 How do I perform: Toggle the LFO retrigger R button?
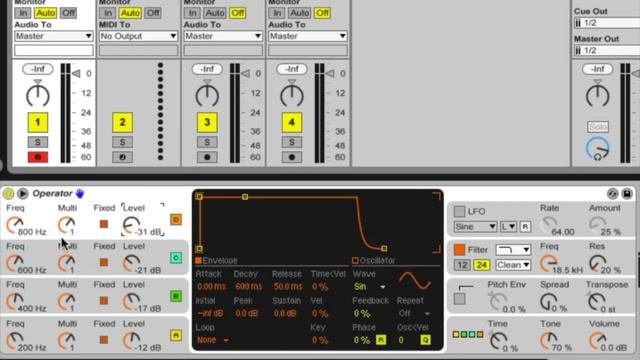click(525, 227)
